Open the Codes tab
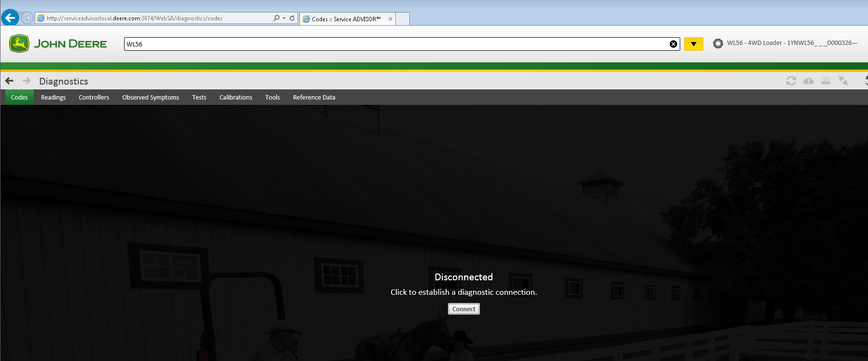 point(19,97)
